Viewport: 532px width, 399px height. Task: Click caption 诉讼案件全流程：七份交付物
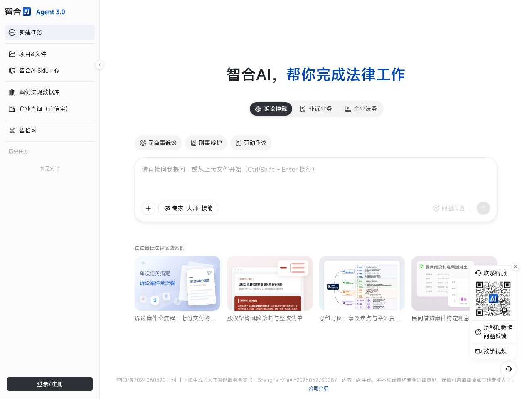point(175,318)
